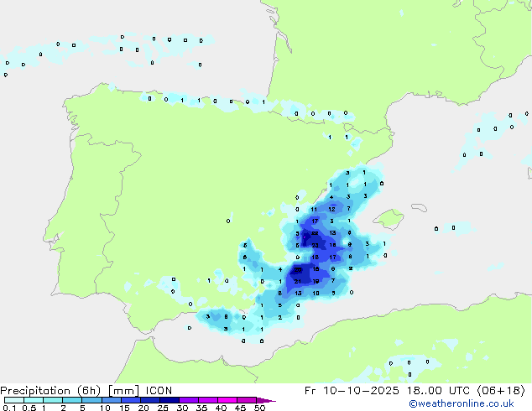Select the 15–20 mm blue legend swatch

[x=130, y=400]
